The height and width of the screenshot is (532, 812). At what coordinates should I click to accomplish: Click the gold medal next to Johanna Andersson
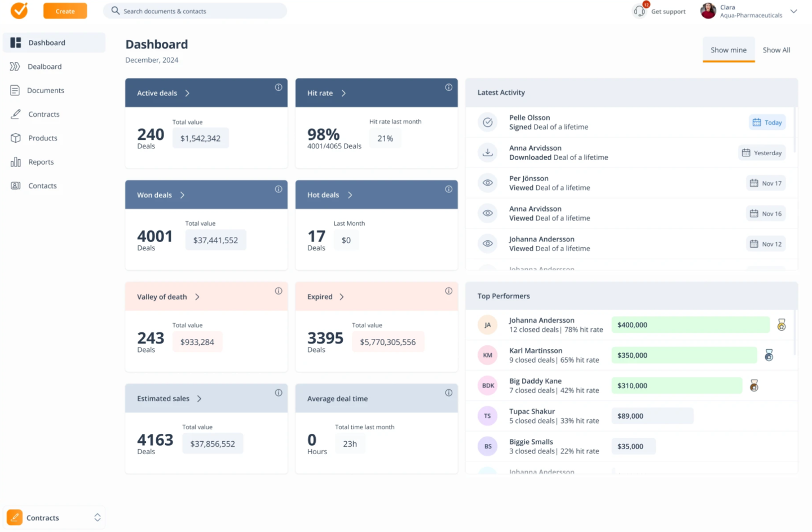[781, 325]
